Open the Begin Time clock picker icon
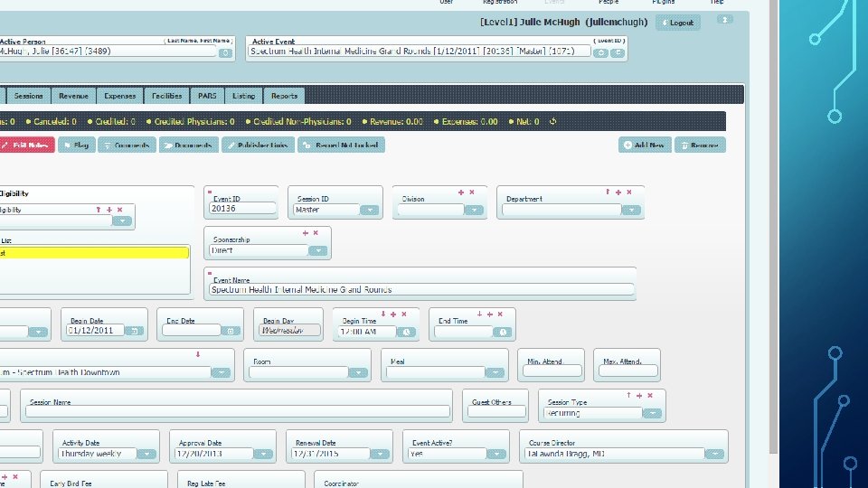This screenshot has height=488, width=868. 406,332
